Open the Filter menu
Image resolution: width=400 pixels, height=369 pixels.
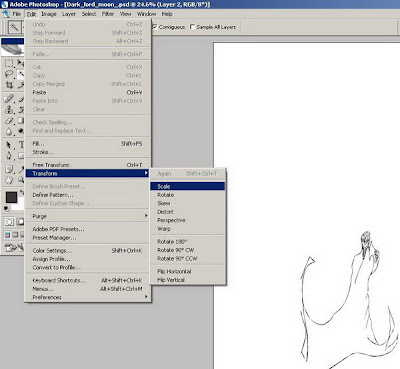point(108,14)
